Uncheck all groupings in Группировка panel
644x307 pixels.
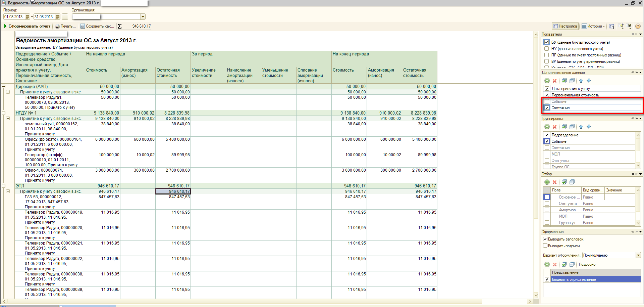[572, 127]
